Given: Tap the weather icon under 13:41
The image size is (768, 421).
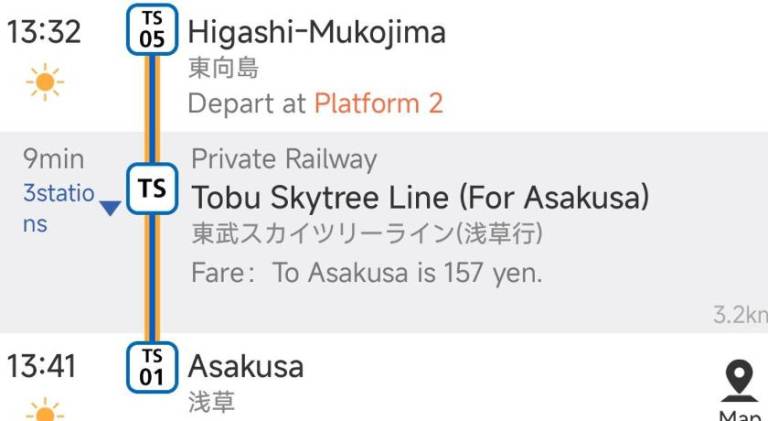Looking at the screenshot, I should tap(45, 411).
